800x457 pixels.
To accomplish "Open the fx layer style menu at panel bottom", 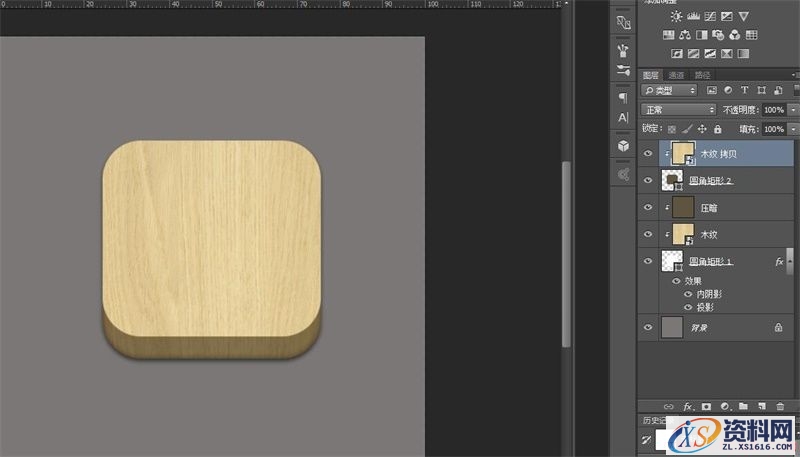I will (x=688, y=407).
